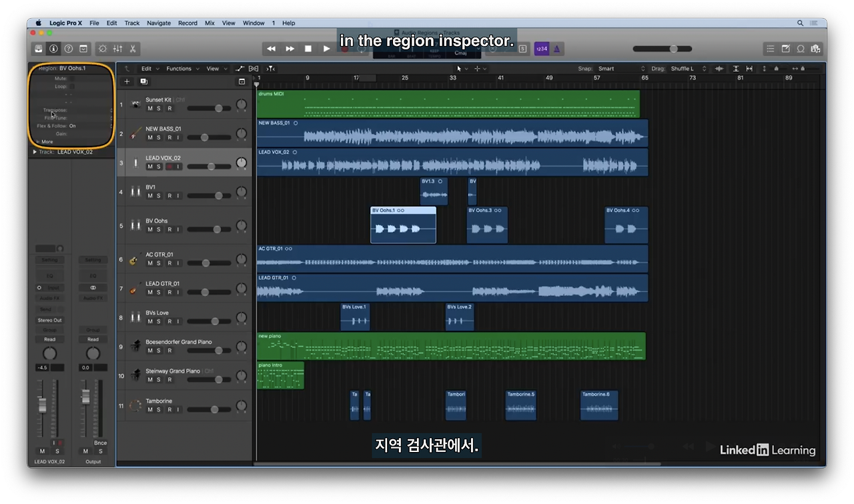Open Spotlight search in menu bar
Image resolution: width=854 pixels, height=504 pixels.
800,23
